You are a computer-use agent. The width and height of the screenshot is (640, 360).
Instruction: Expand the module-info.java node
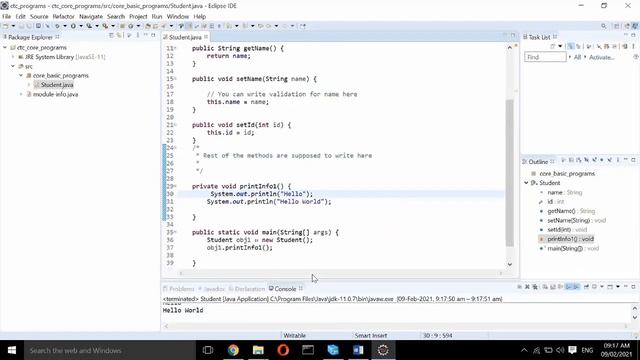tap(21, 94)
